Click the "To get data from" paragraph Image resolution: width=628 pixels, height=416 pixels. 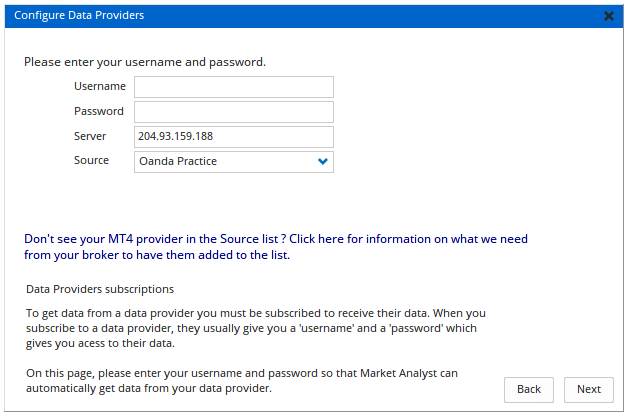tap(255, 328)
